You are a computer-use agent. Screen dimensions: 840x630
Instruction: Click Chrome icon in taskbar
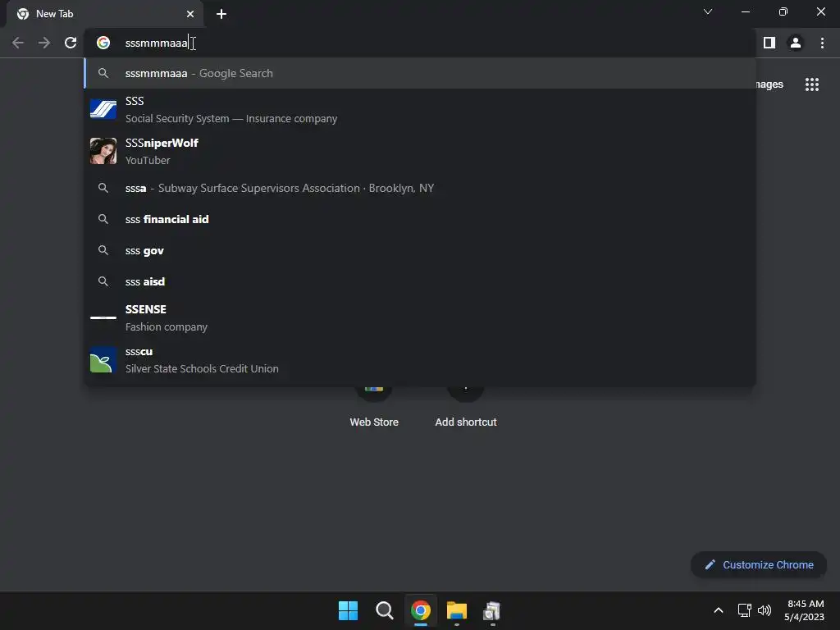[x=421, y=610]
